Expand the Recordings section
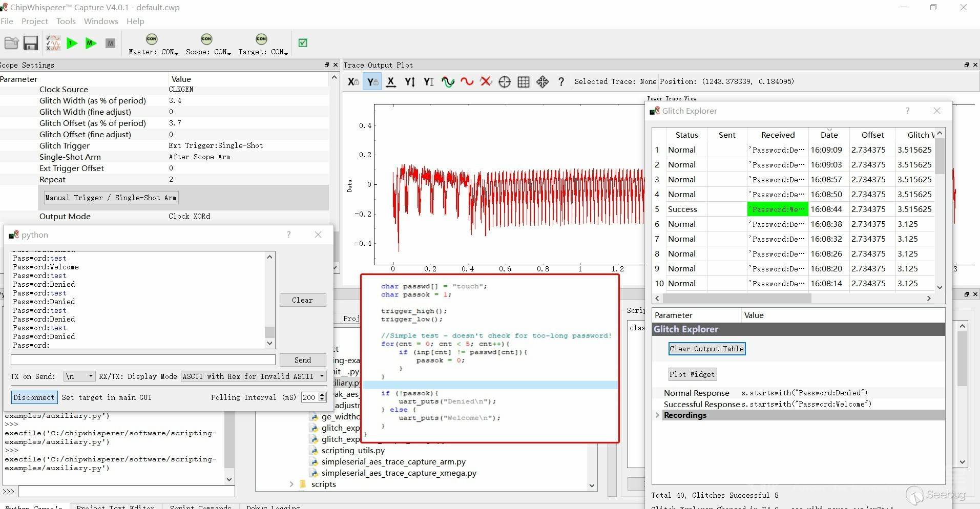This screenshot has height=509, width=980. point(657,415)
